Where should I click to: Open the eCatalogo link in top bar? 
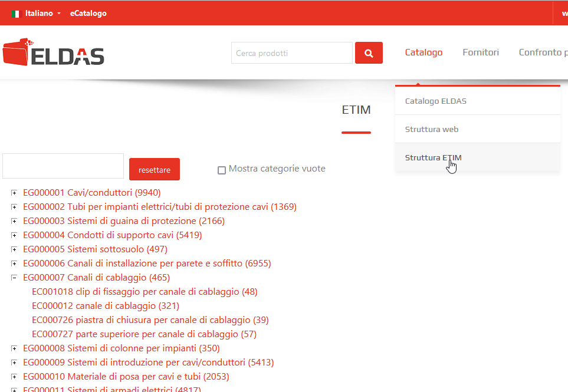[x=88, y=13]
